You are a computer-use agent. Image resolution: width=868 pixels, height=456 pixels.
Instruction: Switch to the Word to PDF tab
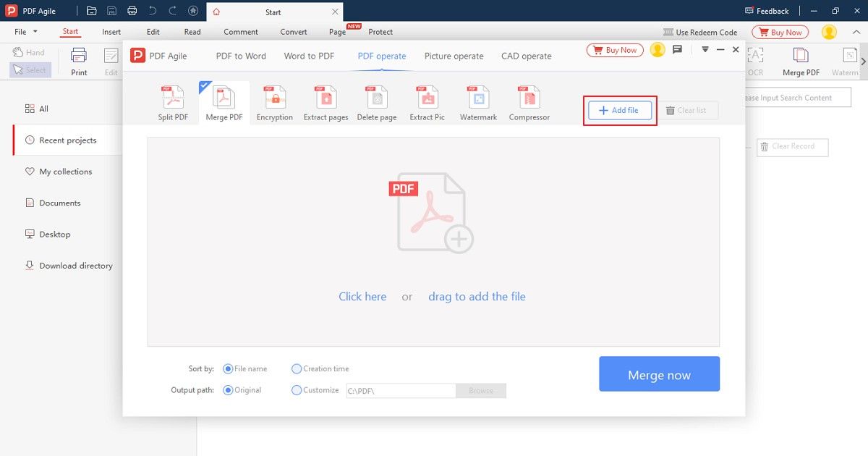point(309,56)
